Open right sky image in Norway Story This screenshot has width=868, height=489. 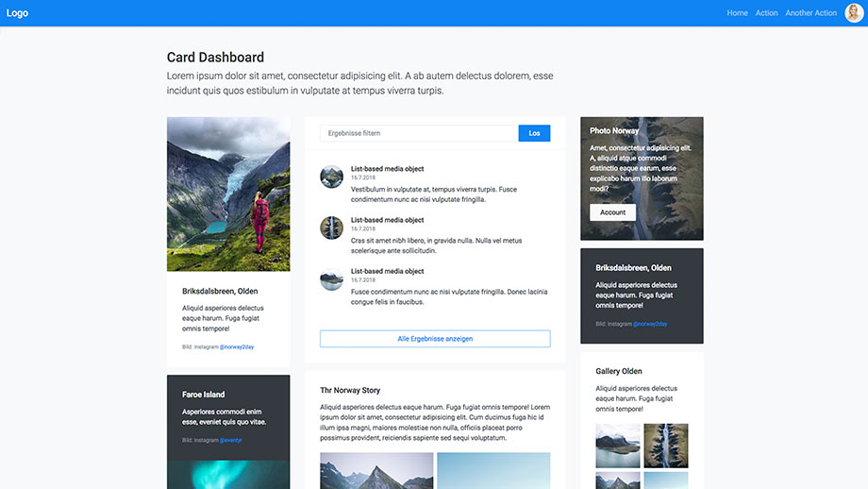click(x=493, y=471)
